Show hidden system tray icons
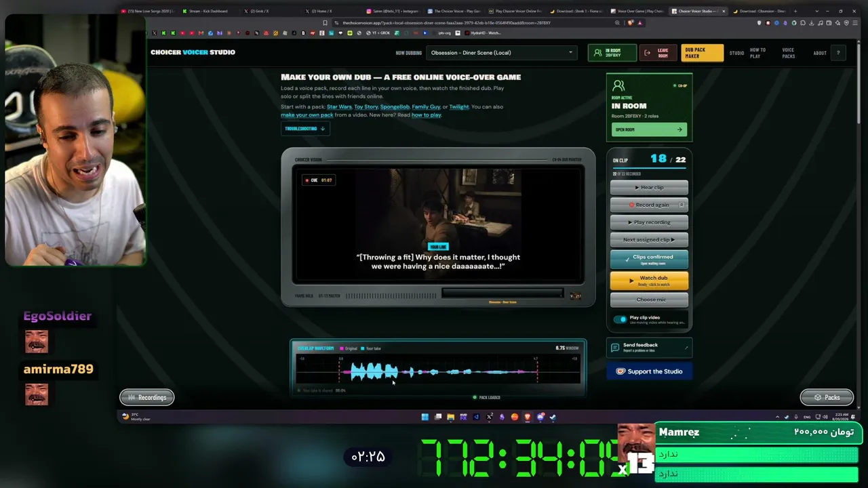This screenshot has height=488, width=868. pyautogui.click(x=777, y=417)
